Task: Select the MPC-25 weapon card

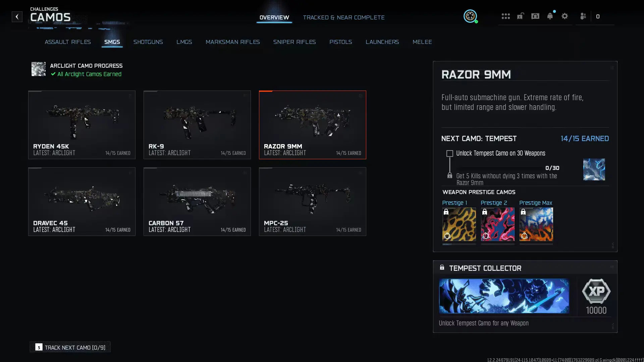Action: coord(312,201)
